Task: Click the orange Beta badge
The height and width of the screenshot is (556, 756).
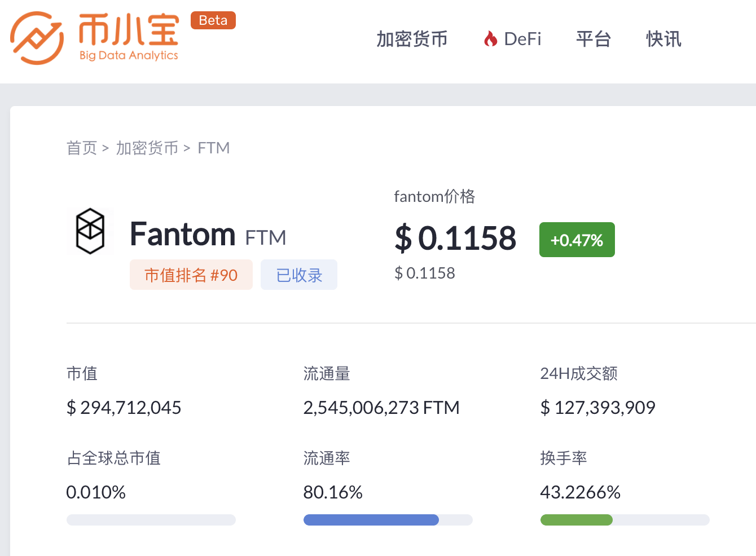Action: pos(213,20)
